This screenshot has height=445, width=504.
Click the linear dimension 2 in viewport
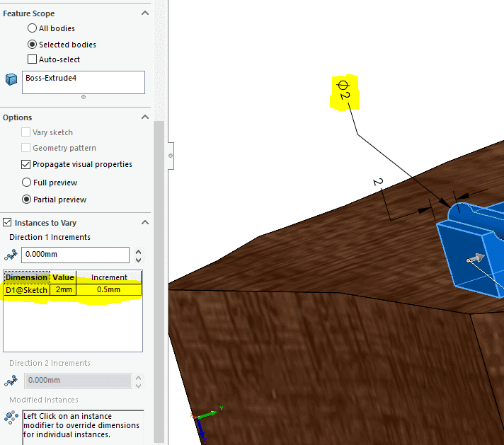[378, 182]
